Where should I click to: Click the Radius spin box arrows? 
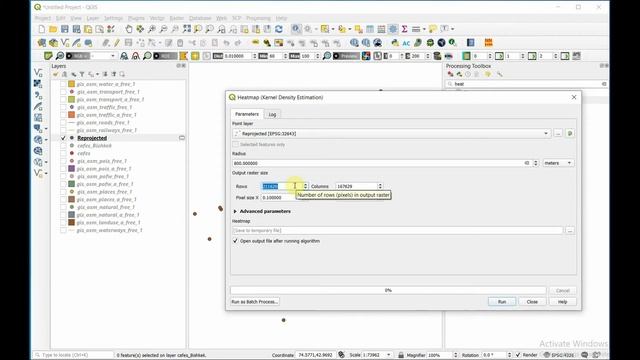tap(536, 163)
